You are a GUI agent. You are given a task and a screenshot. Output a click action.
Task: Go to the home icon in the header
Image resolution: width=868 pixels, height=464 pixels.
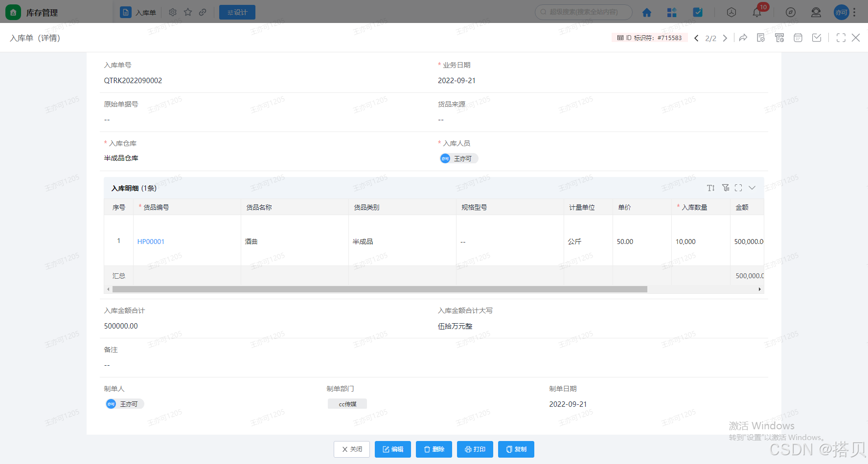pyautogui.click(x=647, y=12)
